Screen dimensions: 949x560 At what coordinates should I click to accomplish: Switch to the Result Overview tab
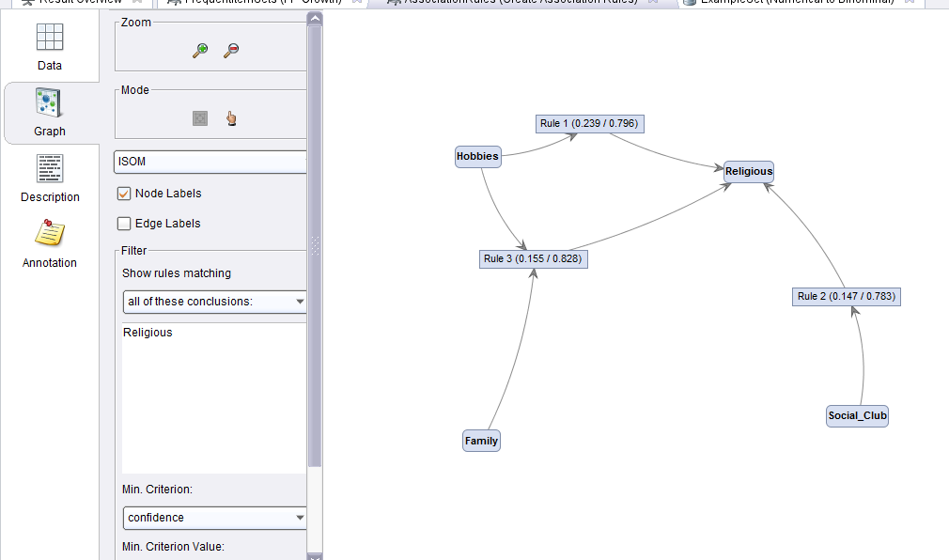[82, 3]
